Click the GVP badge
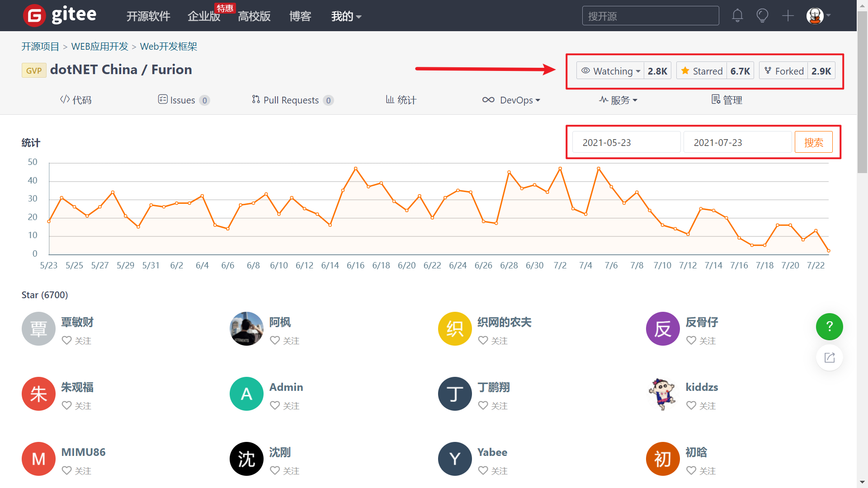 [x=34, y=70]
